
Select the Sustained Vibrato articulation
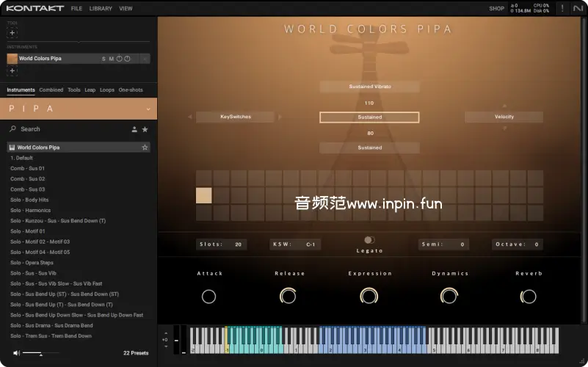(x=369, y=87)
